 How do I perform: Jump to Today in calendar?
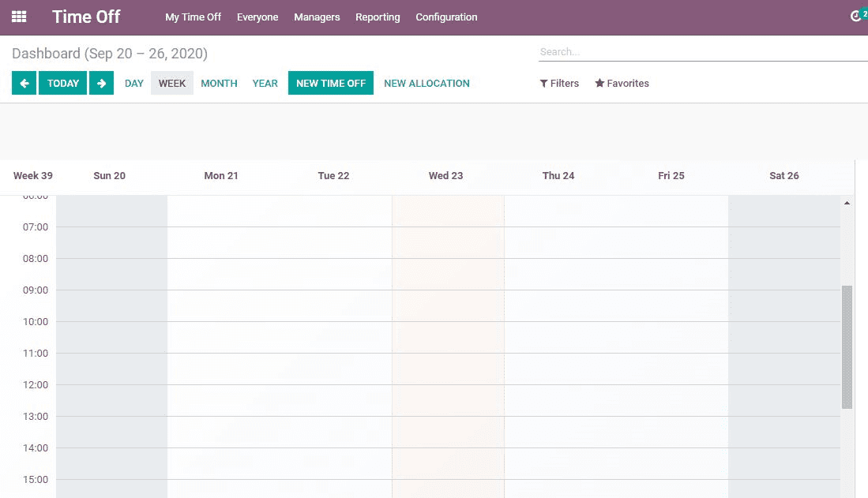coord(62,83)
